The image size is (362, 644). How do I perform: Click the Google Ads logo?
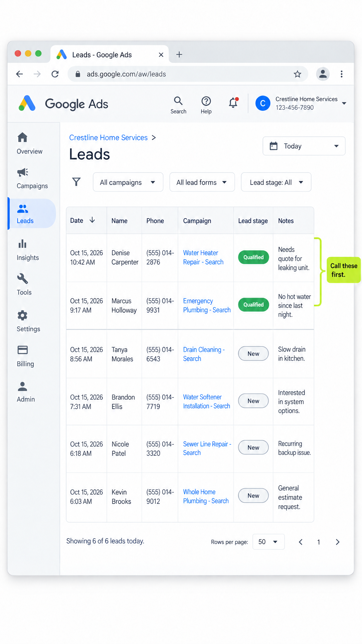[x=63, y=104]
